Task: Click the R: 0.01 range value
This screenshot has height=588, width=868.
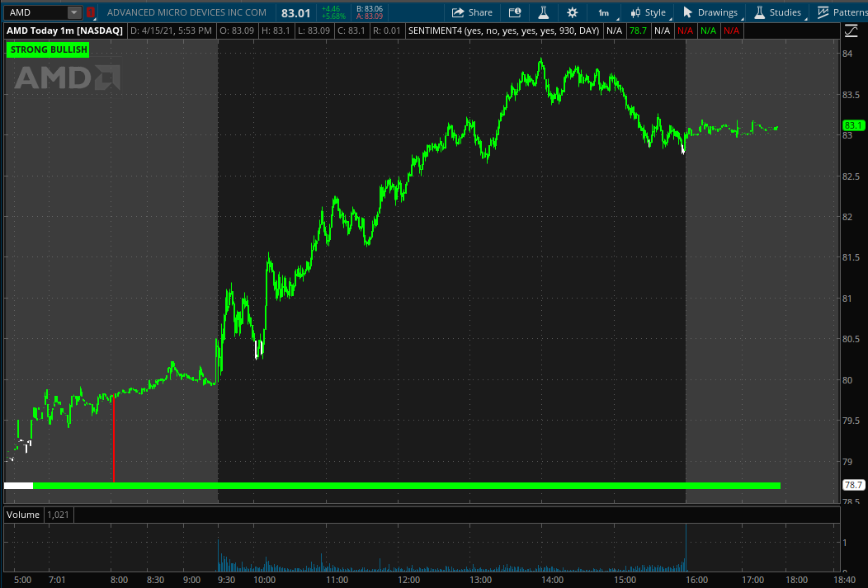Action: [386, 31]
